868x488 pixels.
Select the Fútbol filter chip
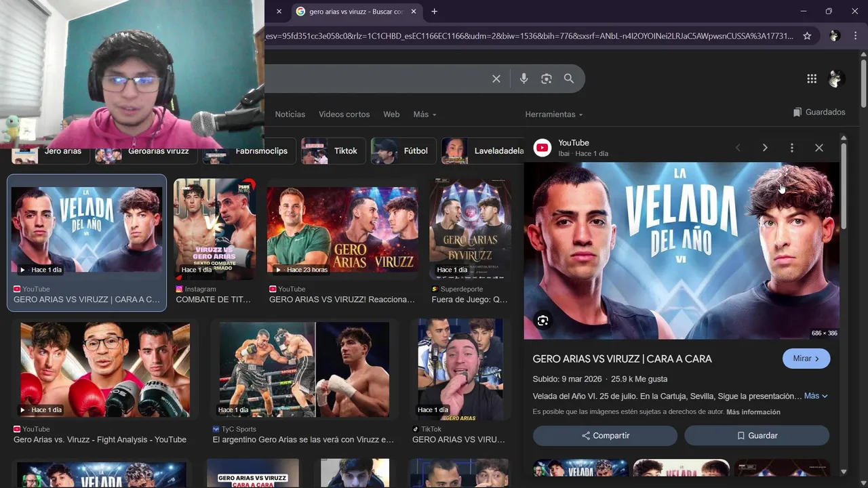pos(404,151)
